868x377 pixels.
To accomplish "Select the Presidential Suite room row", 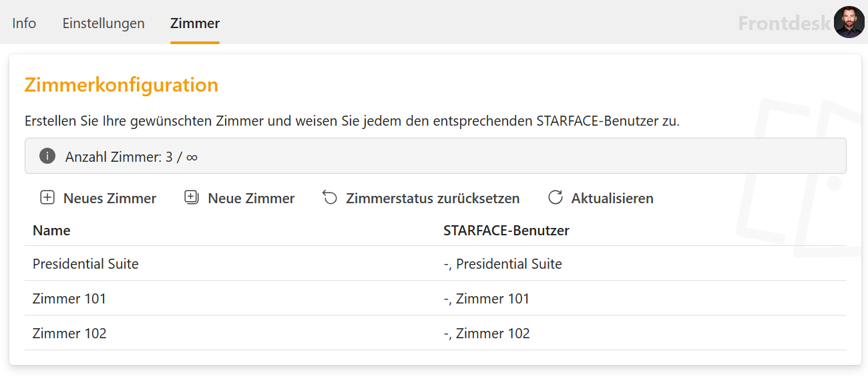I will pyautogui.click(x=435, y=263).
